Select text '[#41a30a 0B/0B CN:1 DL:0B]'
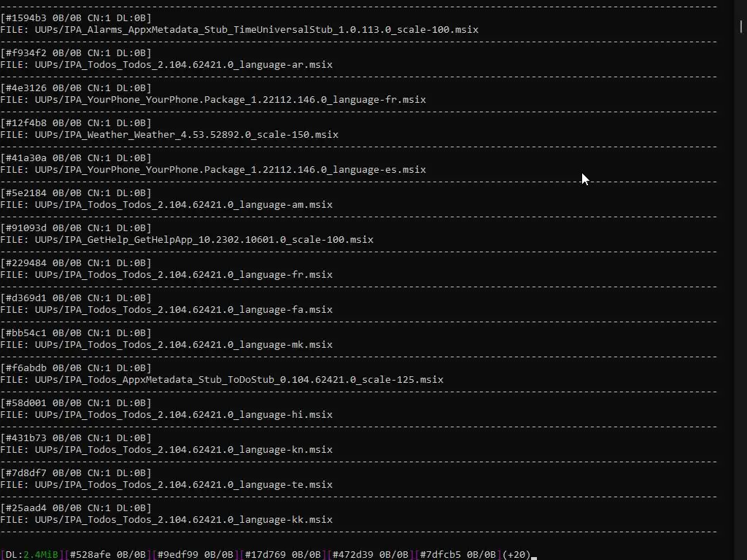 76,158
